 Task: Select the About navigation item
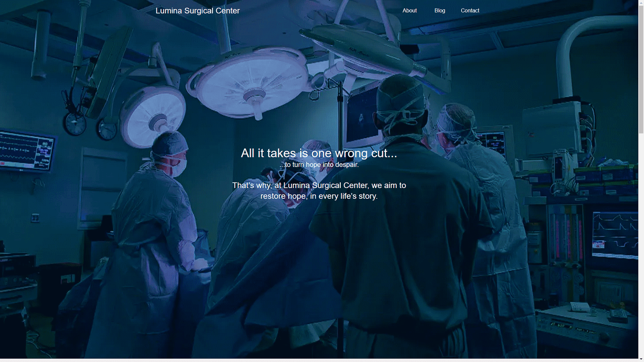point(410,10)
